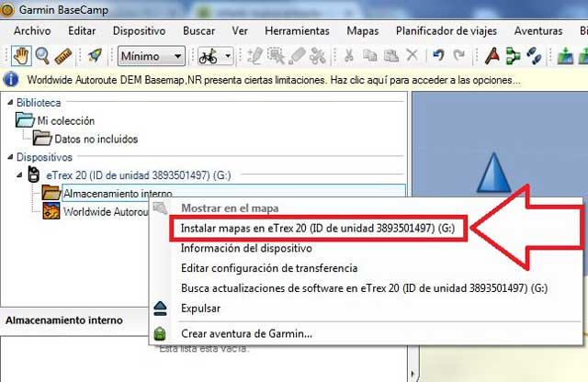Image resolution: width=588 pixels, height=382 pixels.
Task: Open the Archivo menu
Action: (32, 30)
